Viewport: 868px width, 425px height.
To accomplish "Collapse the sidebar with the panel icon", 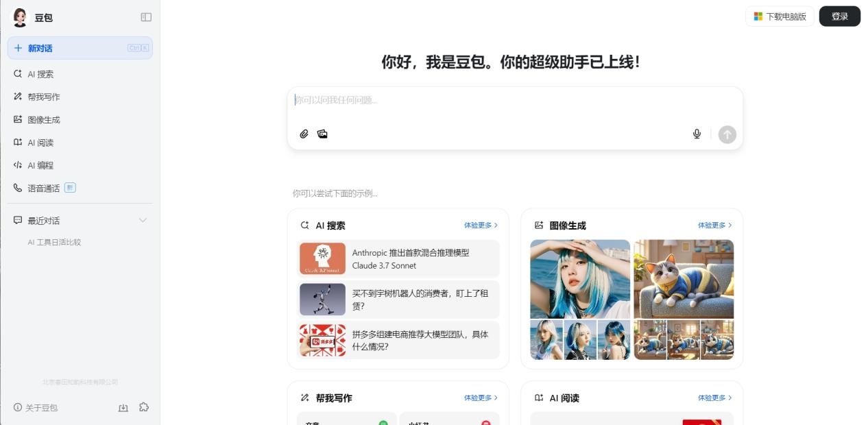I will [146, 17].
